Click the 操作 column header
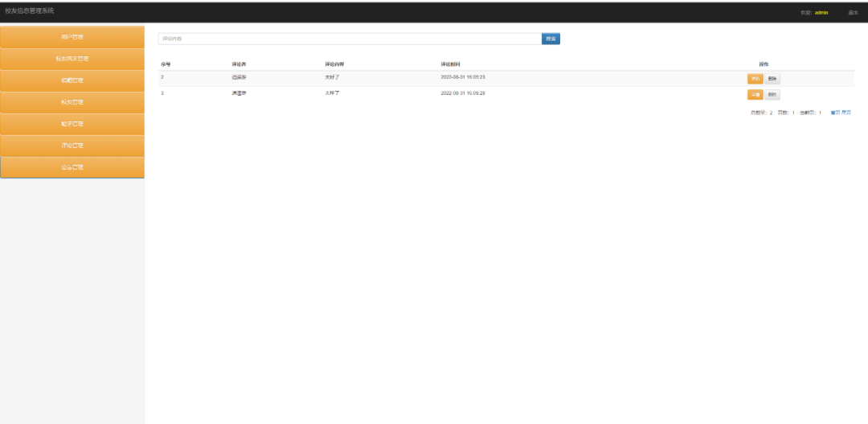Viewport: 868px width, 424px height. (764, 65)
